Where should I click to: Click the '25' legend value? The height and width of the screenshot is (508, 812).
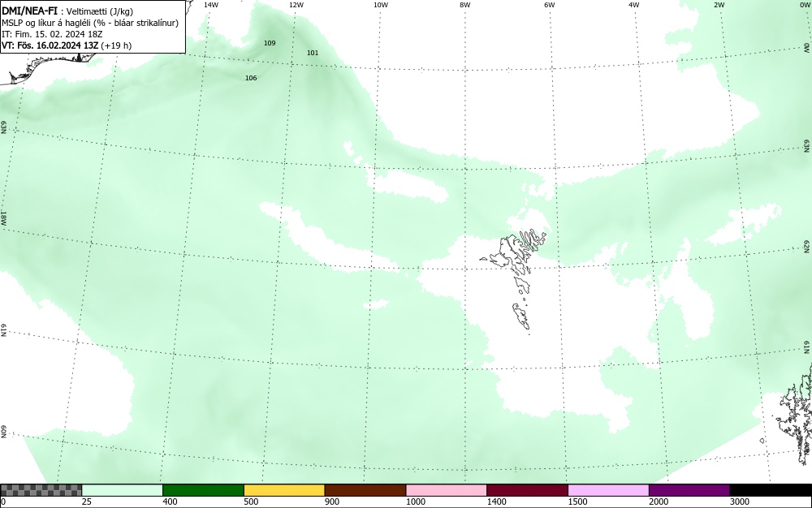[87, 502]
